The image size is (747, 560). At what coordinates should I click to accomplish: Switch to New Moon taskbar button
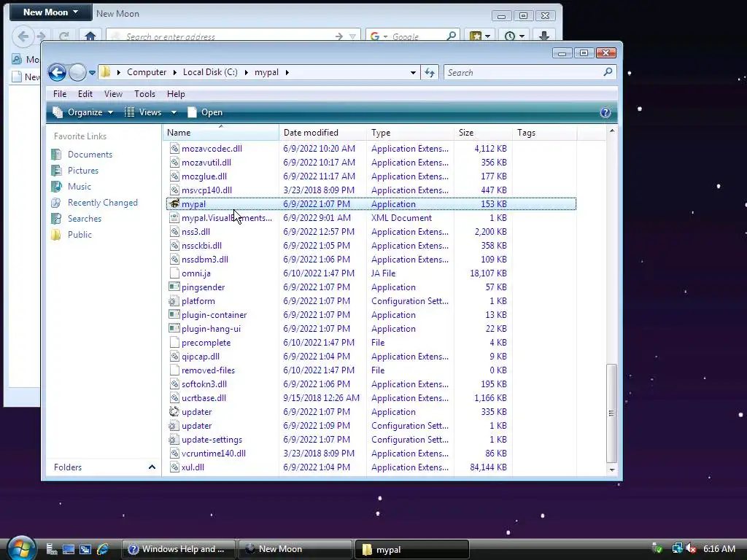(295, 549)
